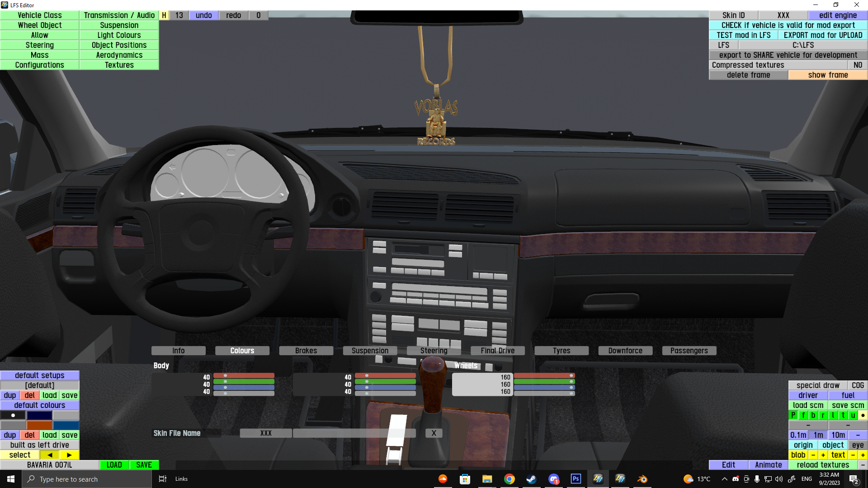The height and width of the screenshot is (488, 868).
Task: Toggle the Compressed textures NO setting
Action: pos(857,65)
